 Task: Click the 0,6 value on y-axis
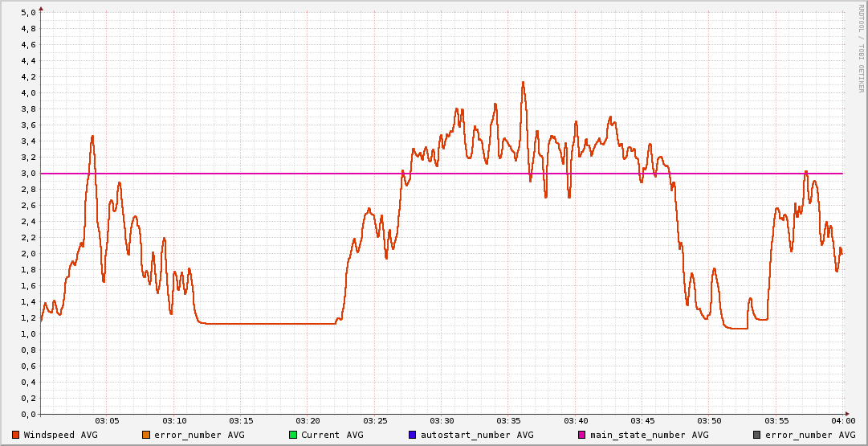(x=30, y=366)
